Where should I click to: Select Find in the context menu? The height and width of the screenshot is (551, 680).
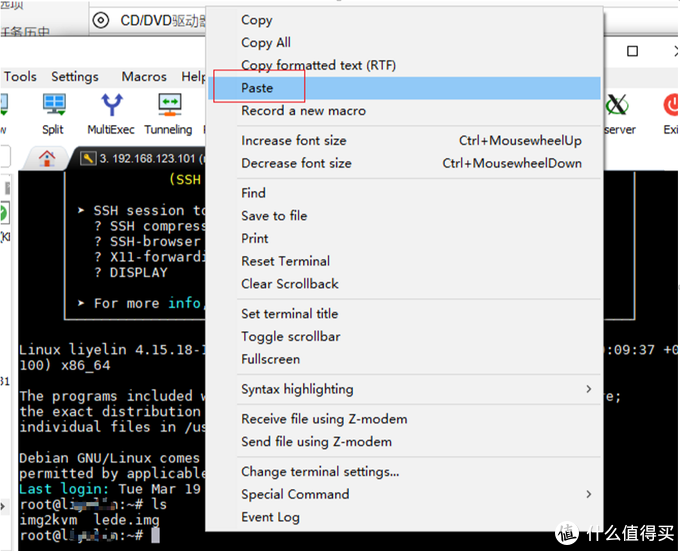(404, 193)
